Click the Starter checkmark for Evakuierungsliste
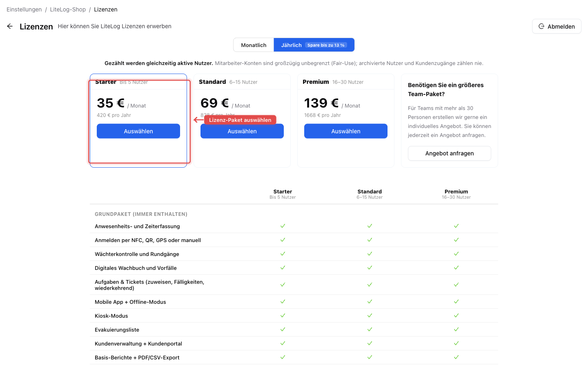Screen dimensions: 588x368 coord(283,330)
